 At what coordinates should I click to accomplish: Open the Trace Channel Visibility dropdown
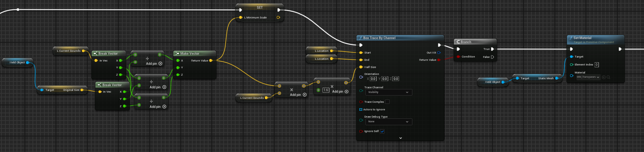point(388,92)
